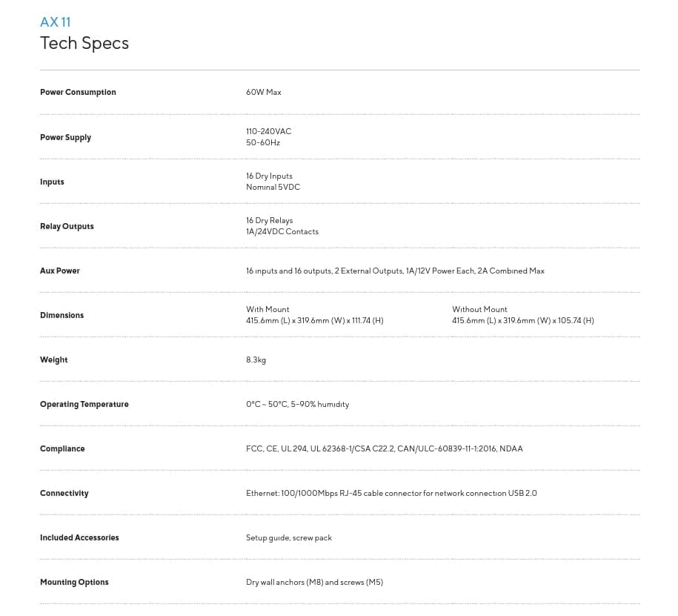Click the 8.3kg weight value
The height and width of the screenshot is (616, 678).
click(x=256, y=360)
